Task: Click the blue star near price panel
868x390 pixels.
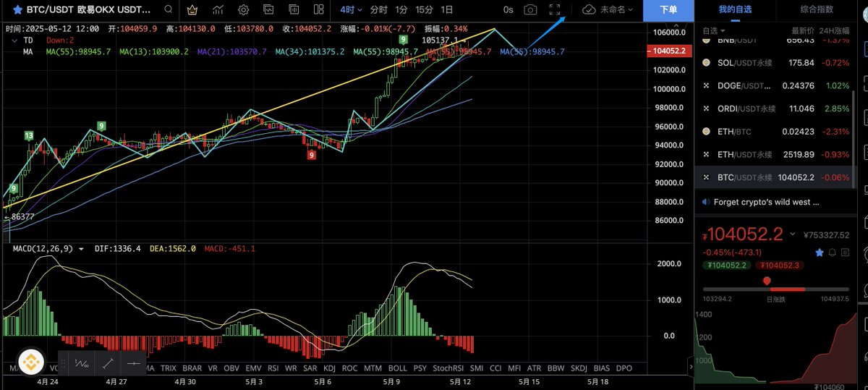Action: tap(820, 253)
